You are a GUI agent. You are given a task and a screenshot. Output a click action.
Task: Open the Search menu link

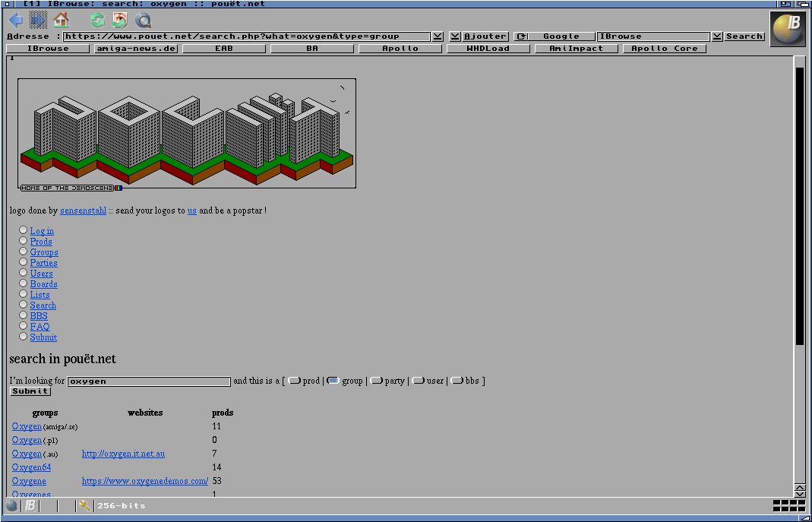click(43, 305)
